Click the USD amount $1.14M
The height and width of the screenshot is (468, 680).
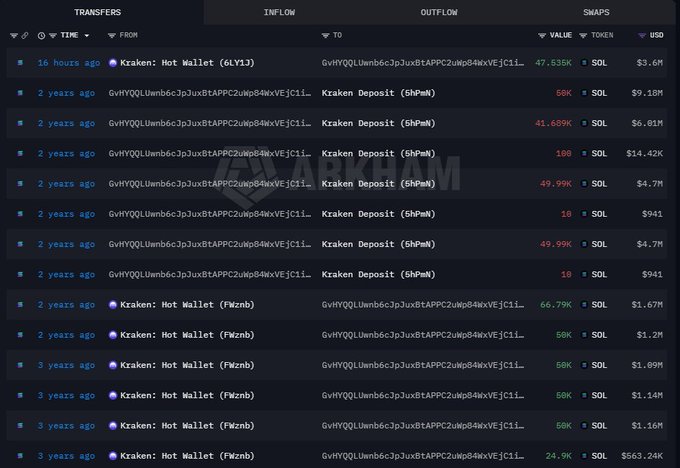[x=647, y=395]
